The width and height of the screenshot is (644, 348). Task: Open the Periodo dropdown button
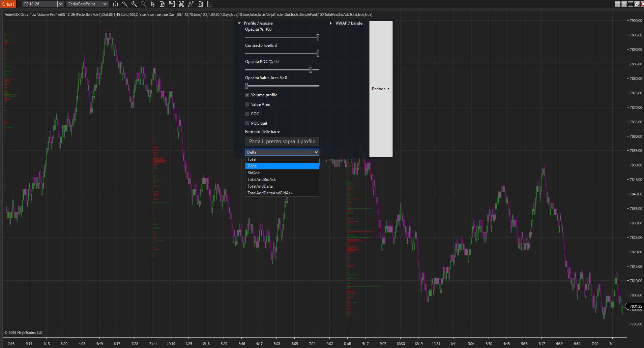pyautogui.click(x=381, y=89)
